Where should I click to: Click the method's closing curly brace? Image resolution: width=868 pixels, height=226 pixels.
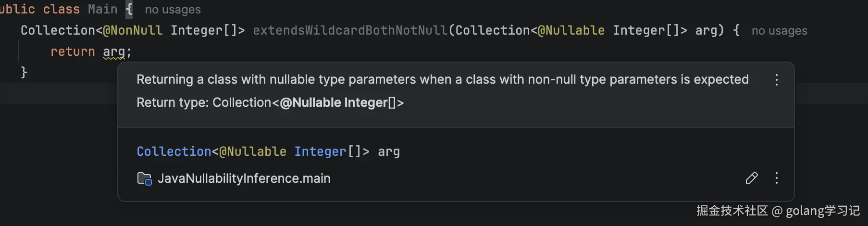[24, 72]
